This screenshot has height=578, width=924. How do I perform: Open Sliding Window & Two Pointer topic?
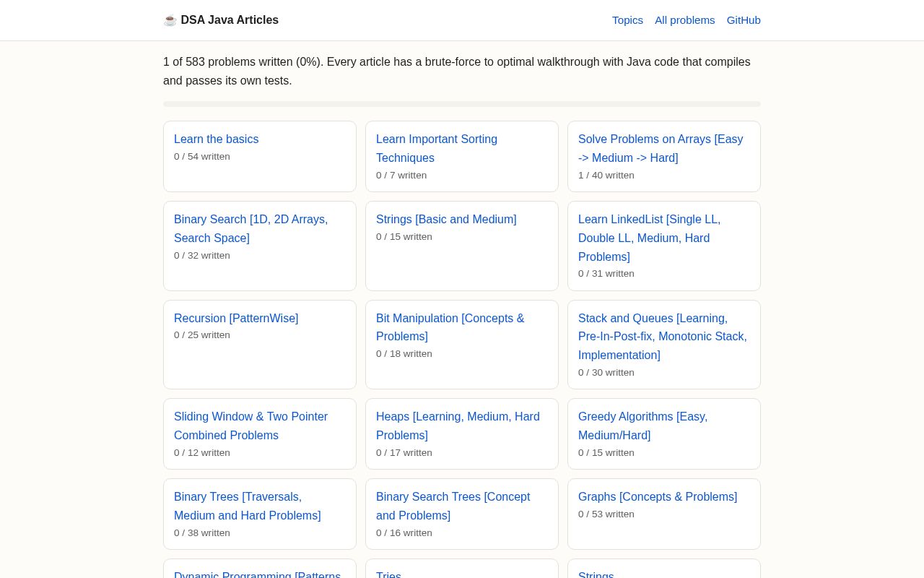[250, 426]
